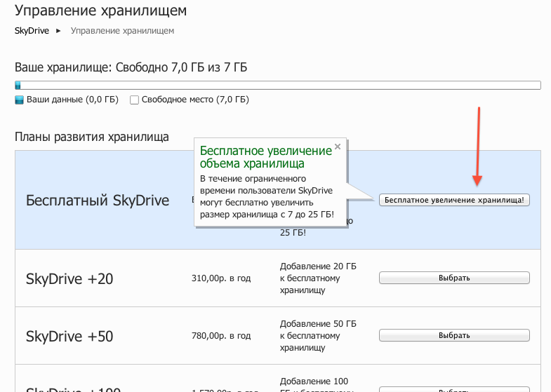Click the '310,00р. в год' price
Screen dimensions: 551x392
pos(221,278)
